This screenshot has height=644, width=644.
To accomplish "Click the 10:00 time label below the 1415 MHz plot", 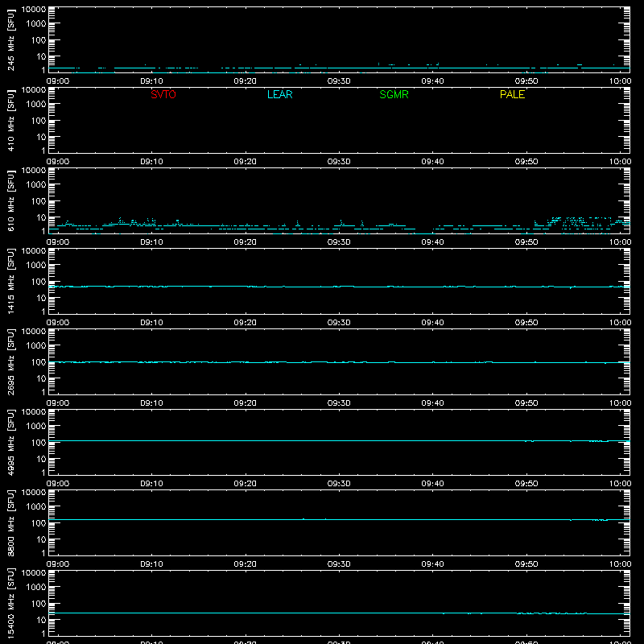I will [620, 323].
